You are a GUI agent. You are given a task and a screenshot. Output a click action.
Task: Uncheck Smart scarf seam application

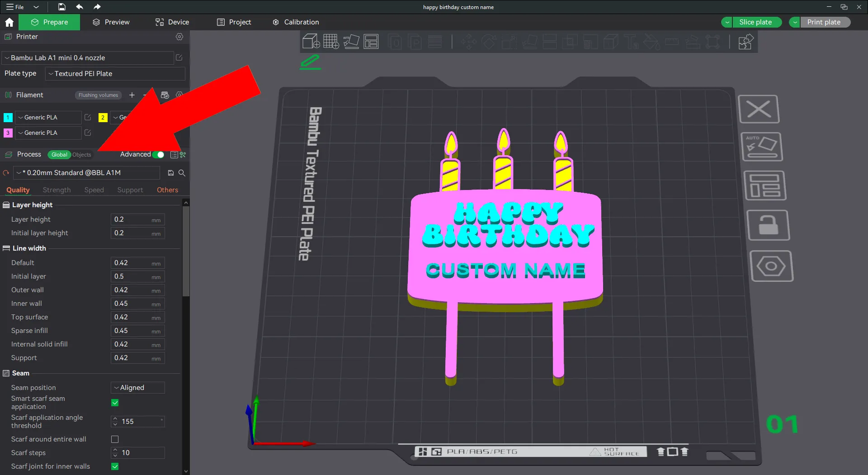tap(115, 403)
